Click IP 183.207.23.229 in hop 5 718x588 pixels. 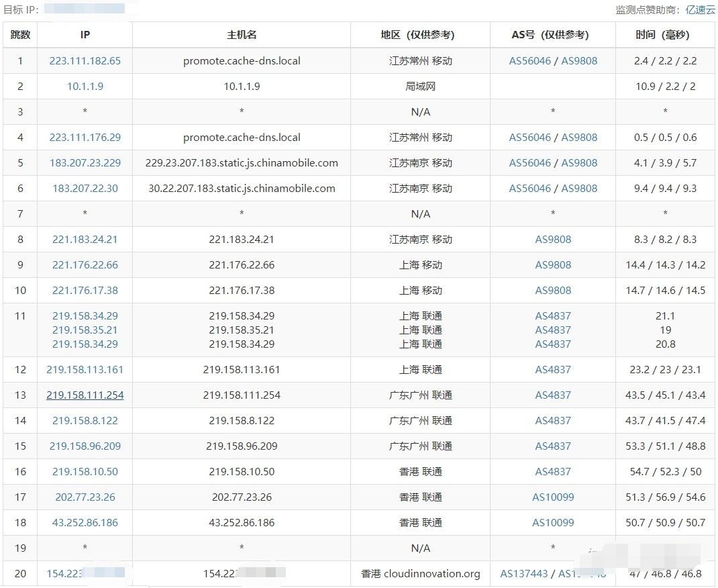tap(85, 162)
